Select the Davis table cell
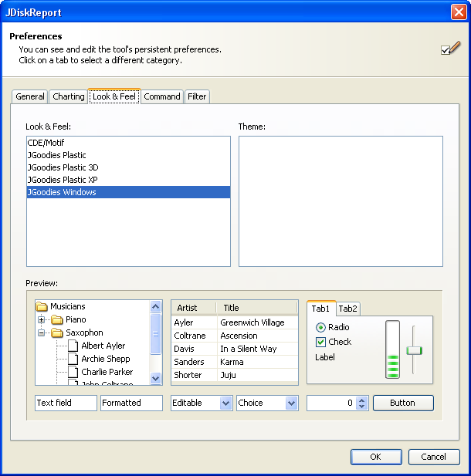 (x=195, y=349)
